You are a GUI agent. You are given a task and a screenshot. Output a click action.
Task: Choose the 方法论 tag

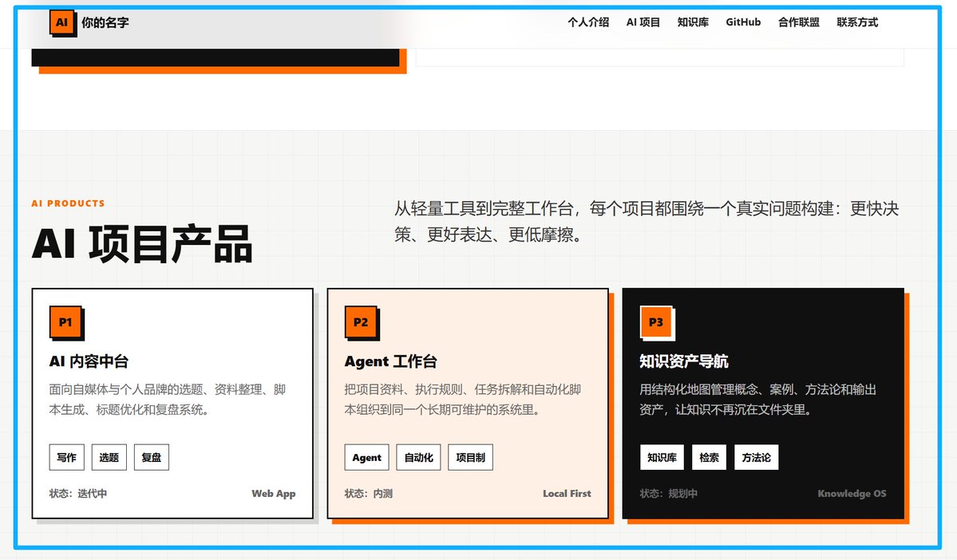pyautogui.click(x=756, y=458)
